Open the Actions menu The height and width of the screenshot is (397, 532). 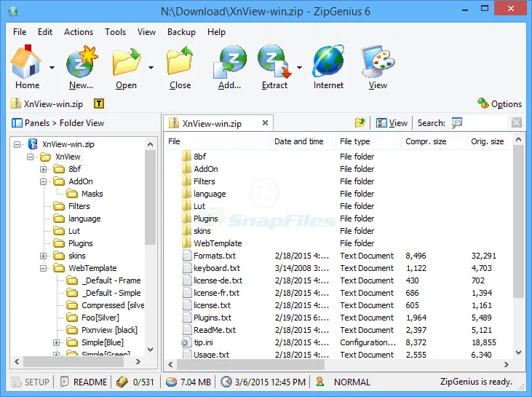79,32
